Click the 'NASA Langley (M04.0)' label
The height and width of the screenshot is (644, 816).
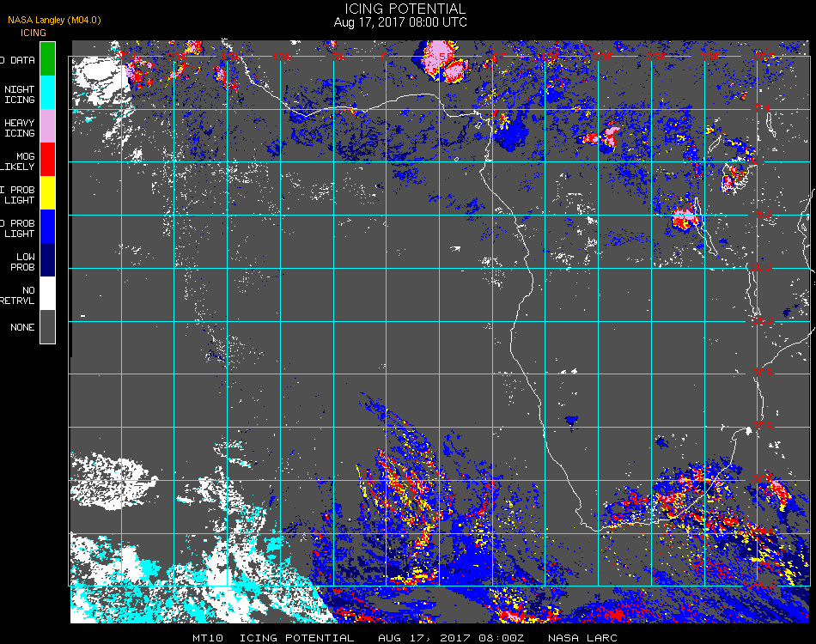[54, 21]
